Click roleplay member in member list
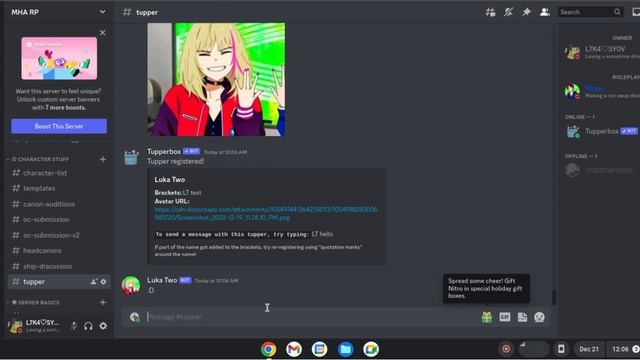 point(601,91)
